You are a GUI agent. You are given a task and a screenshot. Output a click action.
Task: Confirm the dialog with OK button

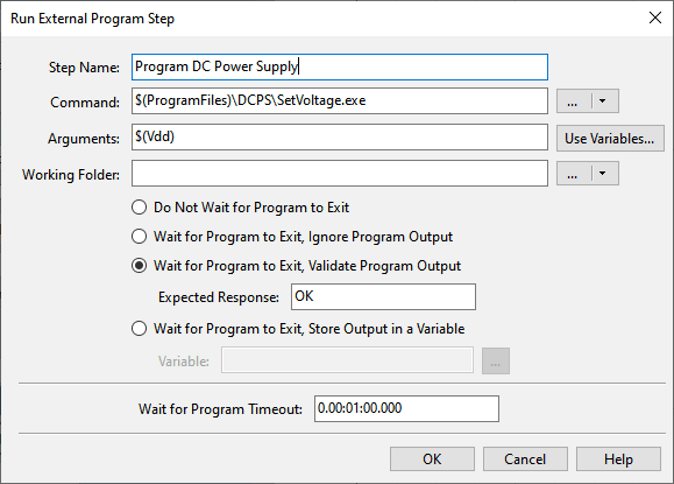coord(432,459)
